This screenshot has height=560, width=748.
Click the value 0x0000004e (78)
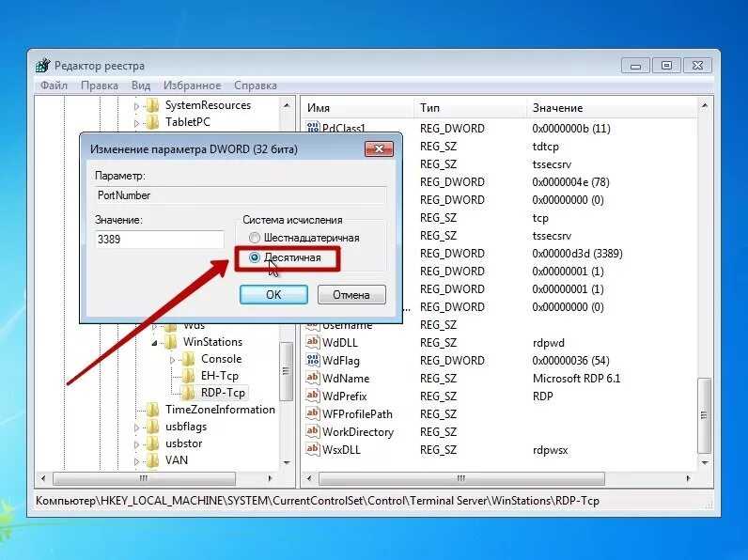(570, 181)
